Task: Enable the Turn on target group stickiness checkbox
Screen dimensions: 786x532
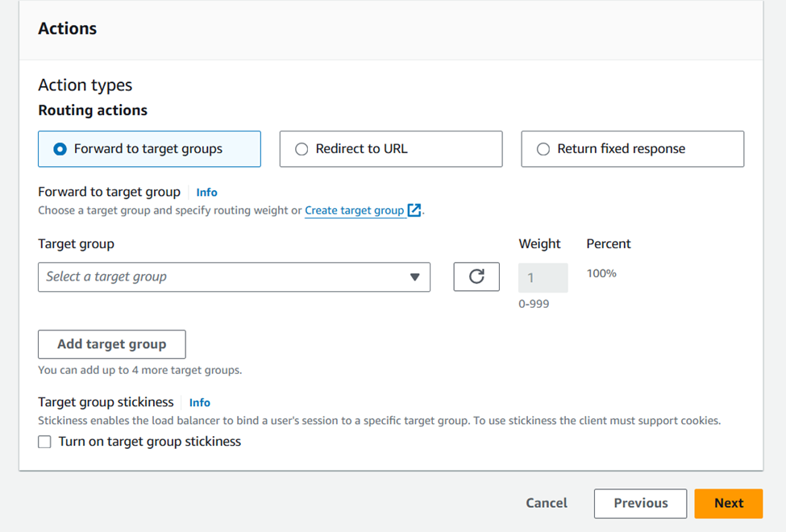Action: [x=44, y=442]
